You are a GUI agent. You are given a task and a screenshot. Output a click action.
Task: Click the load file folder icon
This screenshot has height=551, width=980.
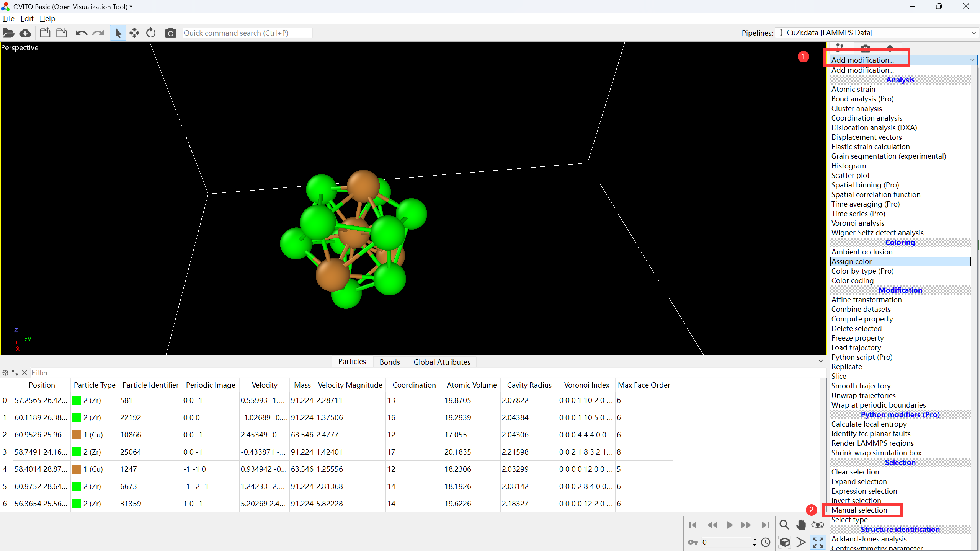8,33
